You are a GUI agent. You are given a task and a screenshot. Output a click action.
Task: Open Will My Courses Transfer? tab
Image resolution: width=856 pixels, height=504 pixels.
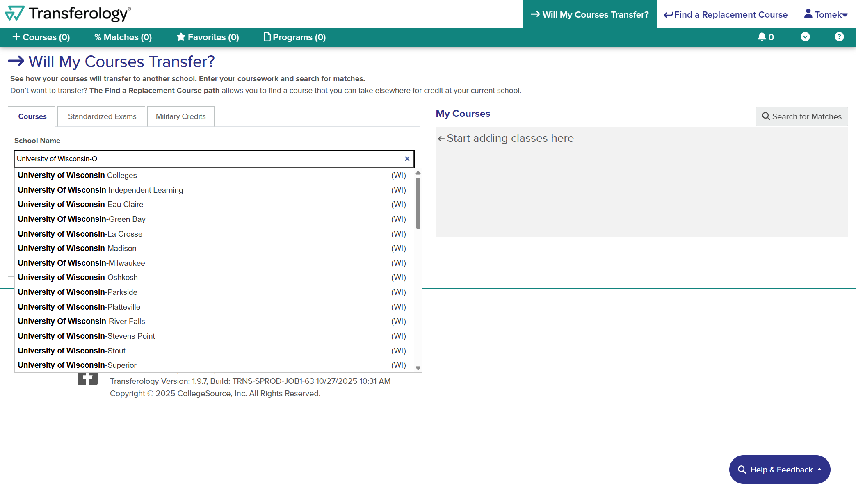[589, 14]
